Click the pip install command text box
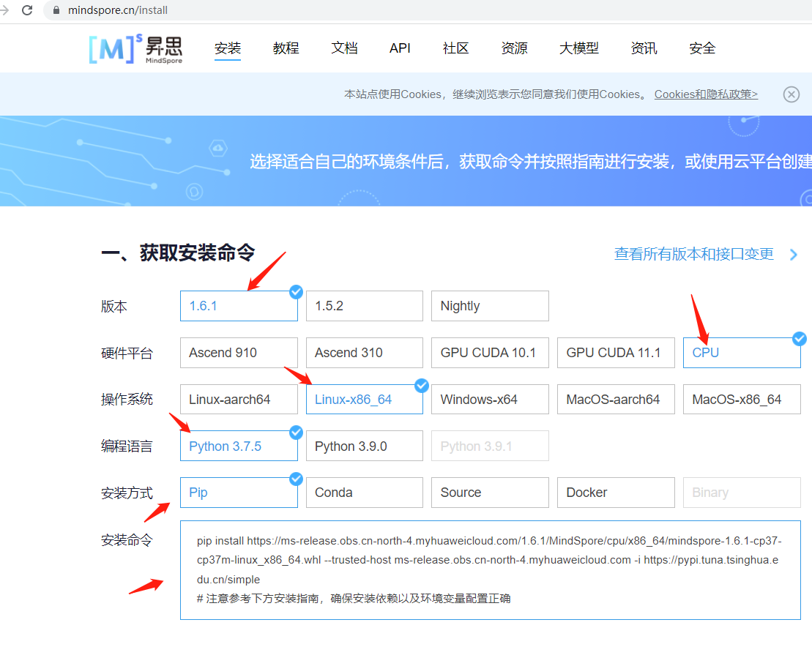Image resolution: width=812 pixels, height=647 pixels. [490, 570]
